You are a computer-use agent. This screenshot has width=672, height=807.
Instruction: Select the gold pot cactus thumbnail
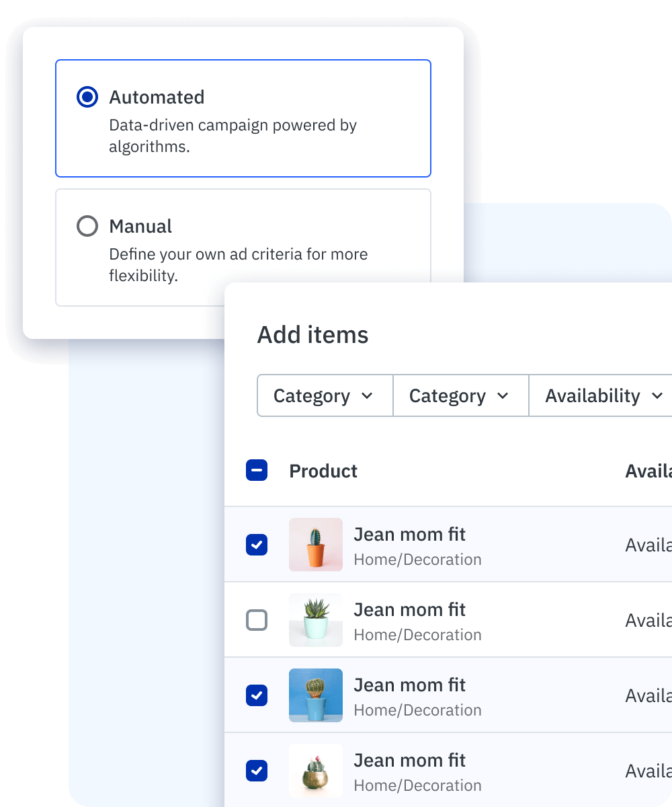[x=316, y=771]
